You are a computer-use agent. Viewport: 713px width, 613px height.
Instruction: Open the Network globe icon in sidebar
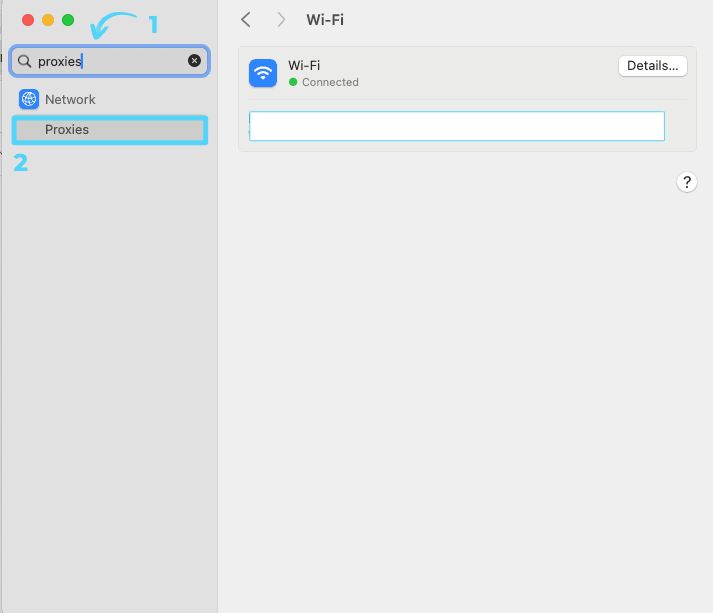pos(29,99)
